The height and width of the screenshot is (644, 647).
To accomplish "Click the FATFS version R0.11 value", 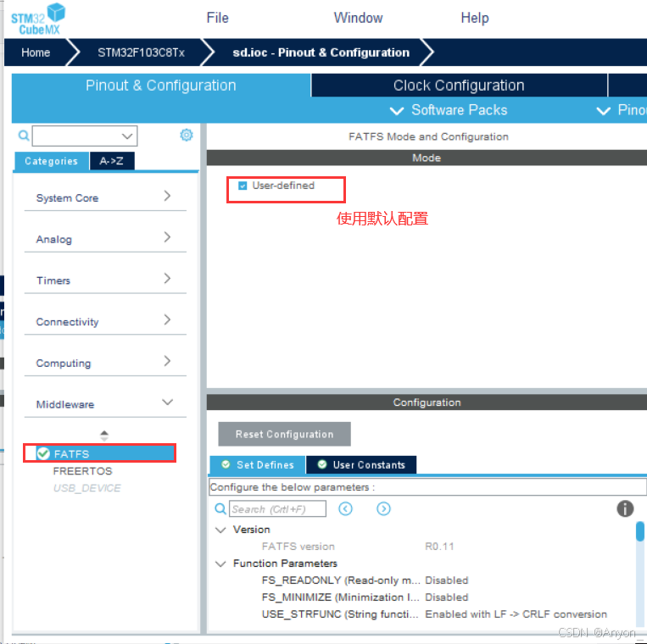I will click(x=439, y=547).
